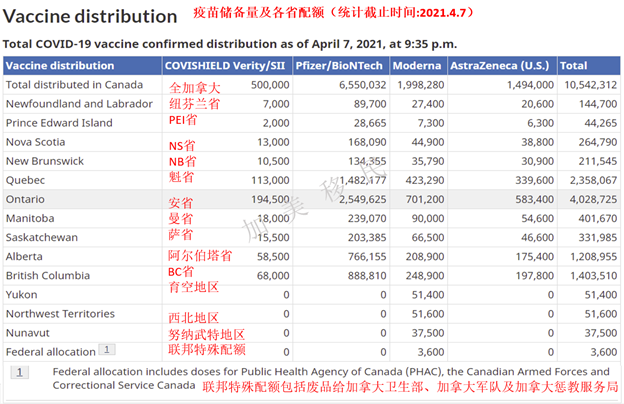Click the British Columbia AstraZeneca value 197,800

coord(534,275)
